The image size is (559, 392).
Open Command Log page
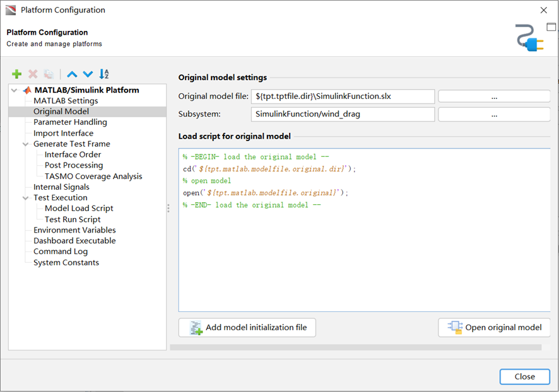(61, 251)
